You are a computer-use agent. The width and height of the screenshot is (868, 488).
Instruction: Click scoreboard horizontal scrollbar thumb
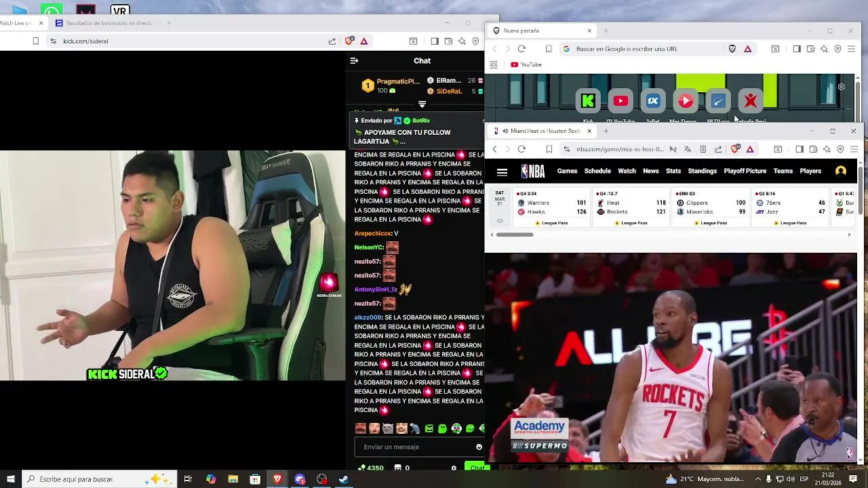(515, 235)
